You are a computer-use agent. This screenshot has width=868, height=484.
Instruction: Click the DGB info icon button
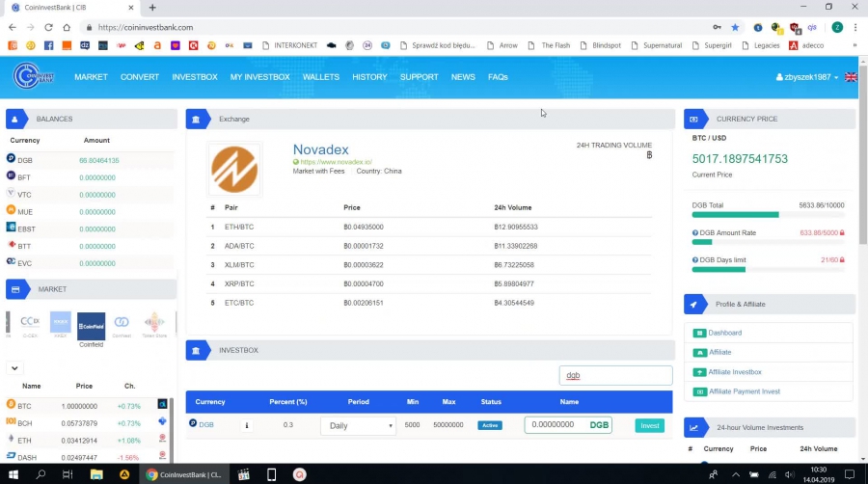point(246,425)
